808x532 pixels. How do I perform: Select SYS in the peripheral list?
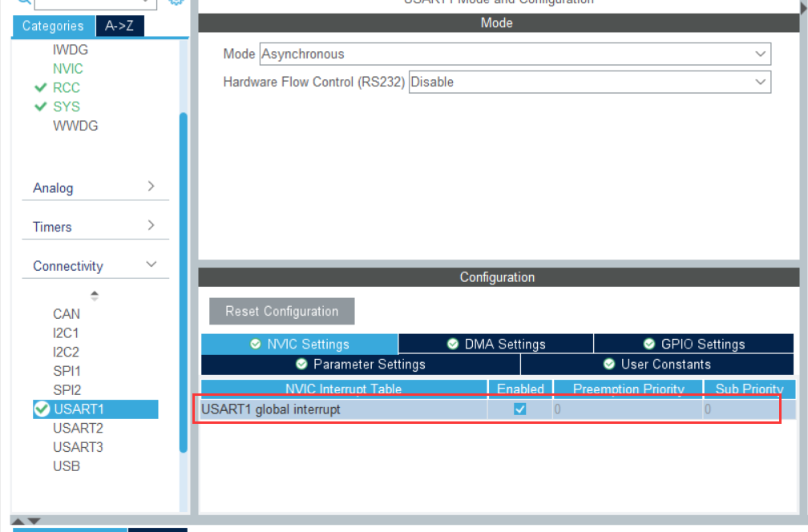[66, 107]
